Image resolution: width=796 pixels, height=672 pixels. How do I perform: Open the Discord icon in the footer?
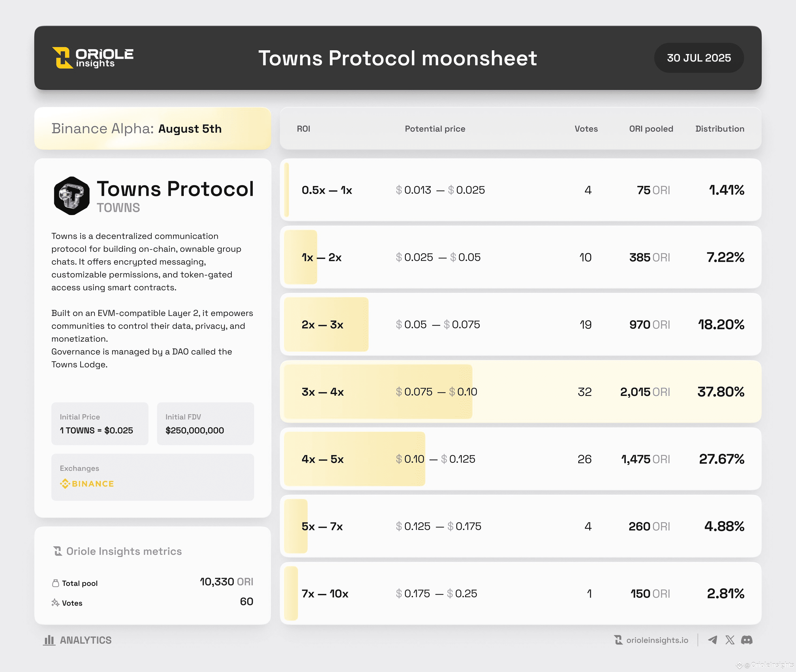click(747, 640)
